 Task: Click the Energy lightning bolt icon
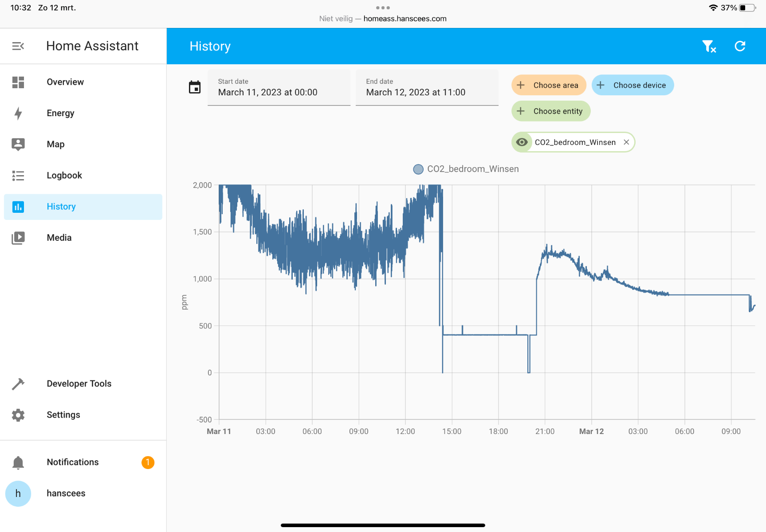(x=18, y=113)
